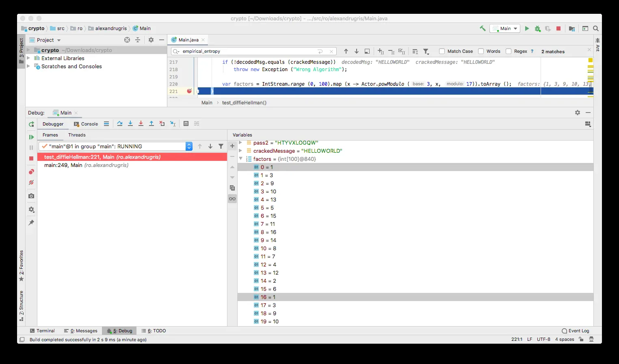This screenshot has width=619, height=364.
Task: Open the Event Log
Action: 575,331
